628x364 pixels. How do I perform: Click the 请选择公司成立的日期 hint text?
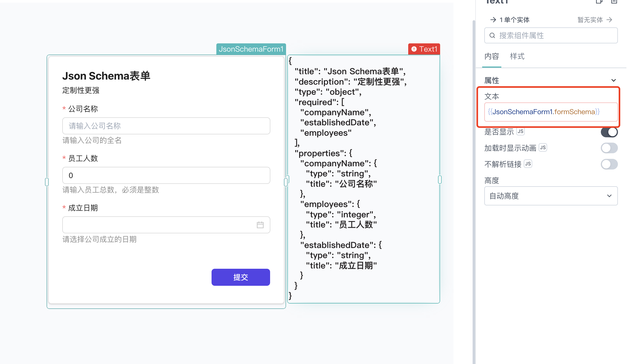pos(99,239)
